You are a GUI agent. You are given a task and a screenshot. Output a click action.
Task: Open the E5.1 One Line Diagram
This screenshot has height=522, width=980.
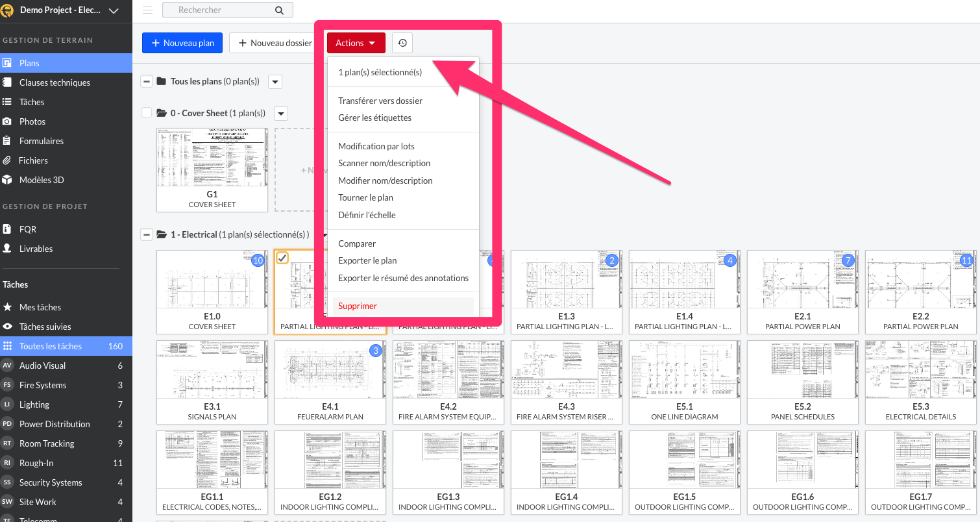click(685, 382)
